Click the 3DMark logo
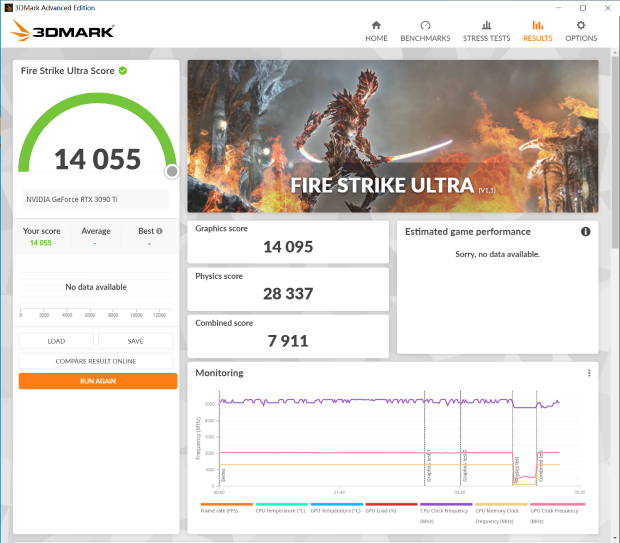This screenshot has height=543, width=620. tap(62, 30)
